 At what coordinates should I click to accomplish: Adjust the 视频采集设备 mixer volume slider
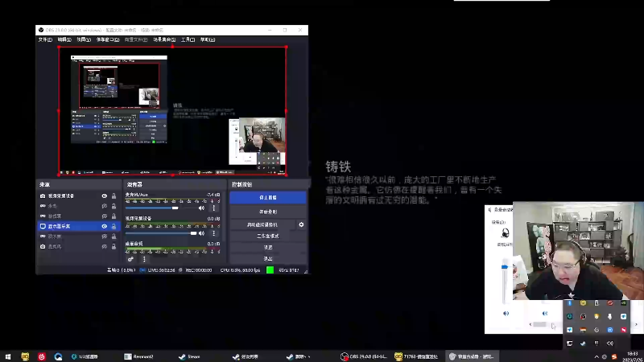click(x=160, y=233)
